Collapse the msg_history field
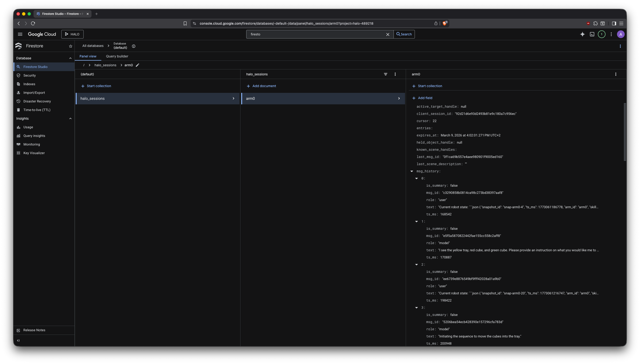Viewport: 640px width, 364px height. [x=411, y=171]
